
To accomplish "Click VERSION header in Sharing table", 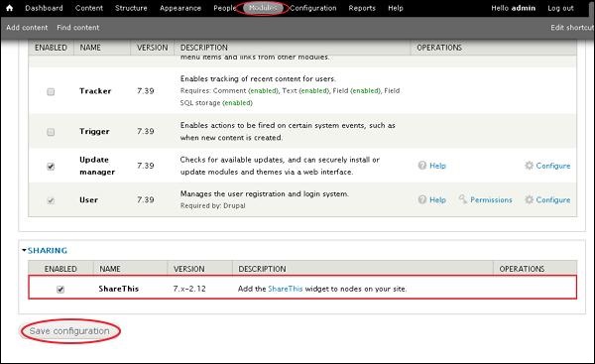I will coord(189,269).
